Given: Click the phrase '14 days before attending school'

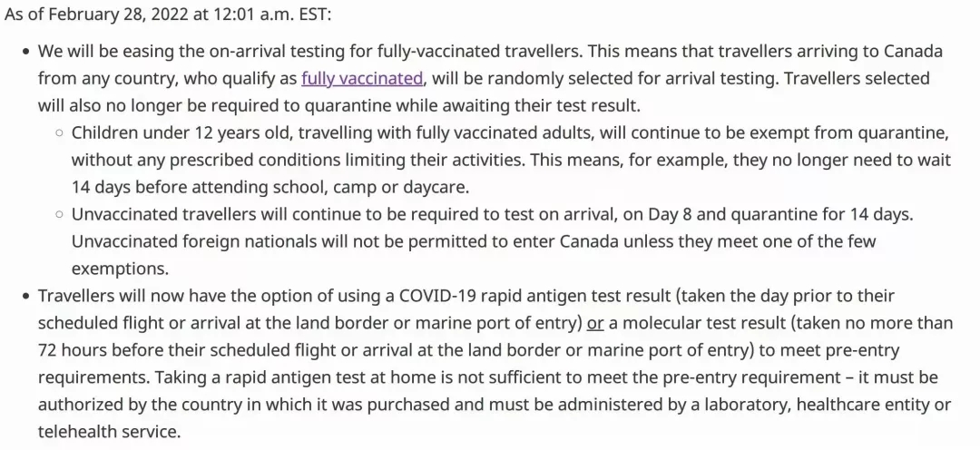Looking at the screenshot, I should tap(181, 187).
